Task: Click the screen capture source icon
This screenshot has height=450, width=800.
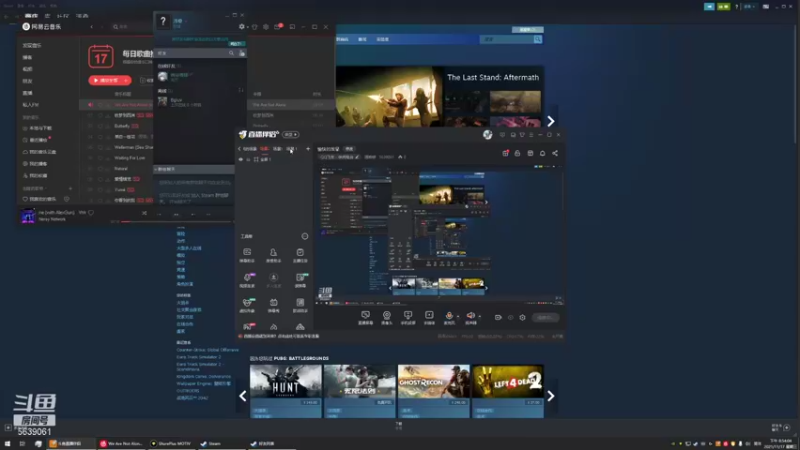Action: 365,317
